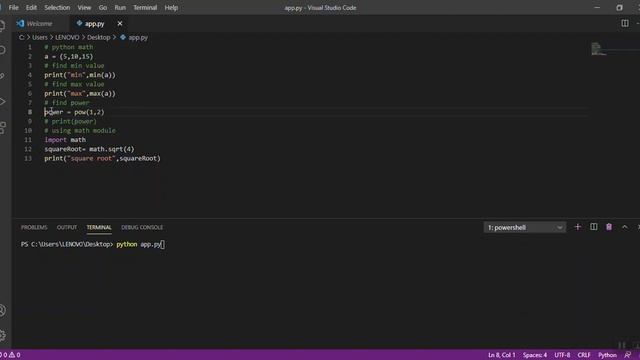Click the code minimap preview
Viewport: 640px width, 360px height.
(x=599, y=49)
